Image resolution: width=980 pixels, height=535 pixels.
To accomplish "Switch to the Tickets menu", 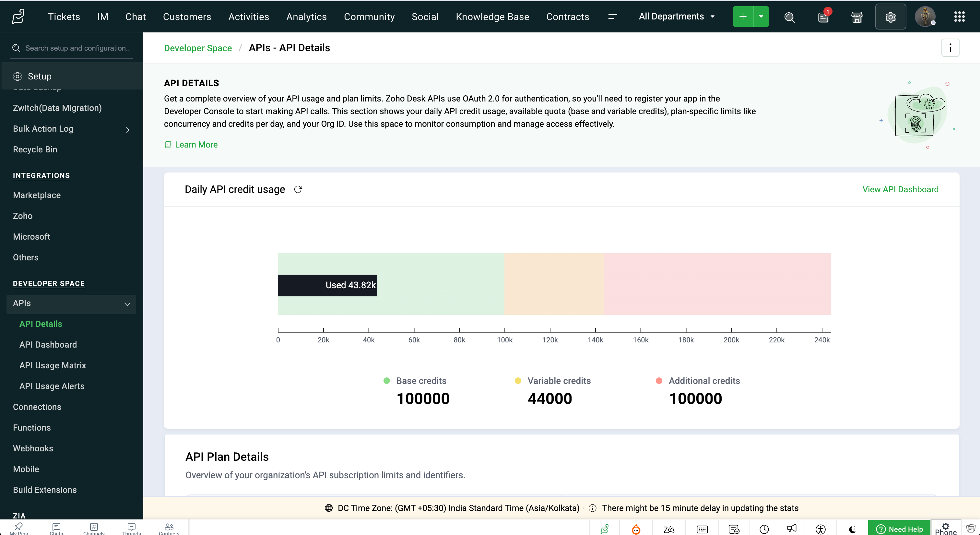I will 64,16.
